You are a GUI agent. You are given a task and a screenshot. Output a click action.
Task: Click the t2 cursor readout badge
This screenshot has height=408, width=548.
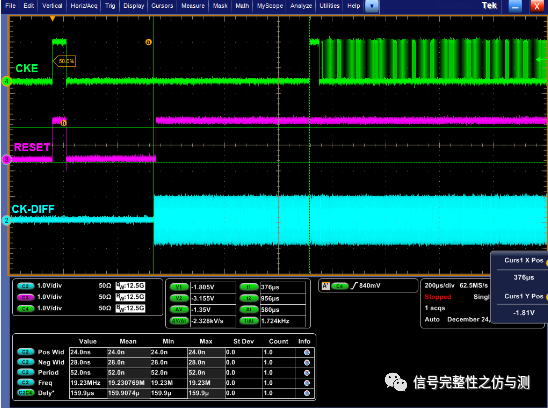[x=249, y=298]
